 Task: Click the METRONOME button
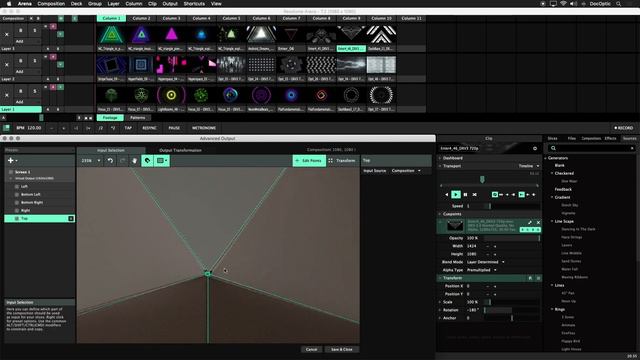(204, 128)
